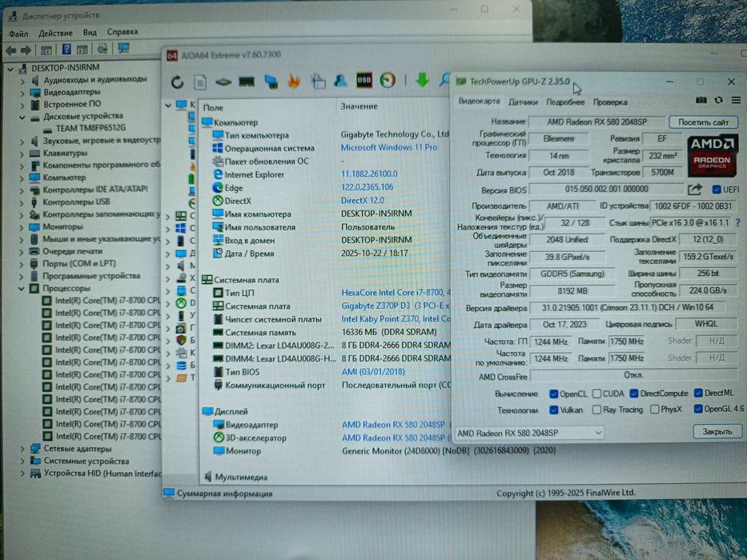Viewport: 747px width, 560px height.
Task: Collapse Дисковые устройства node
Action: pyautogui.click(x=22, y=117)
